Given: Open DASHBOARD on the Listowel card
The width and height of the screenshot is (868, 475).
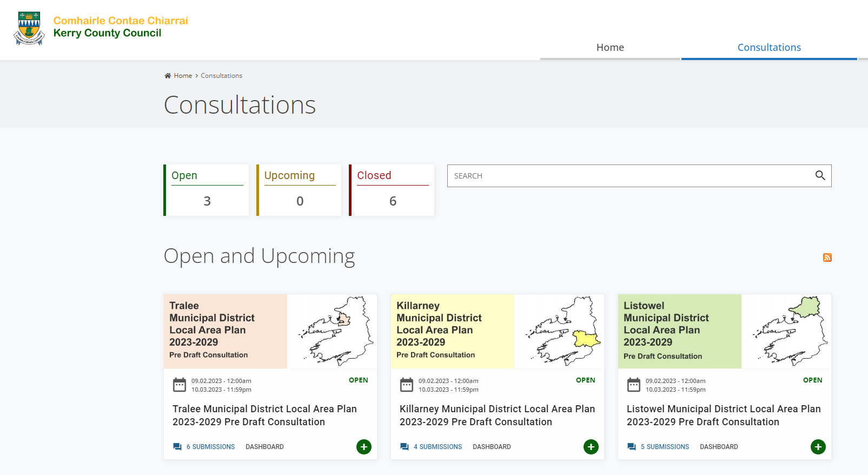Looking at the screenshot, I should pyautogui.click(x=719, y=447).
